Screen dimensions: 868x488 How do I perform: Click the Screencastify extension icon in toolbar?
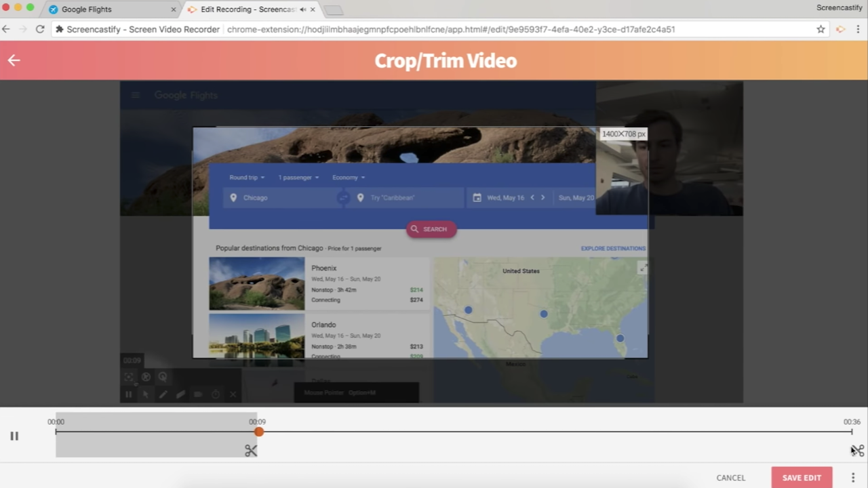[840, 29]
